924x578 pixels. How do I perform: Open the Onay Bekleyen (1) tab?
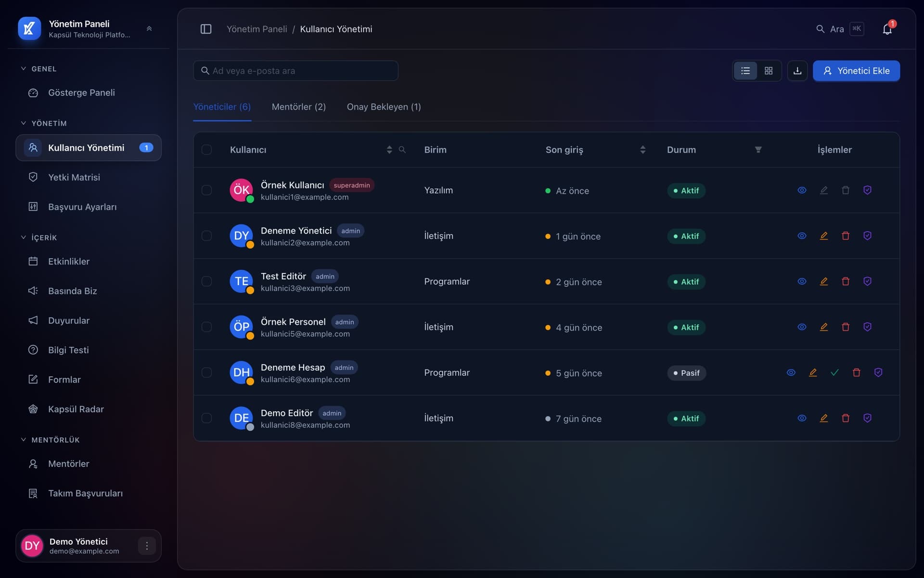(x=384, y=107)
